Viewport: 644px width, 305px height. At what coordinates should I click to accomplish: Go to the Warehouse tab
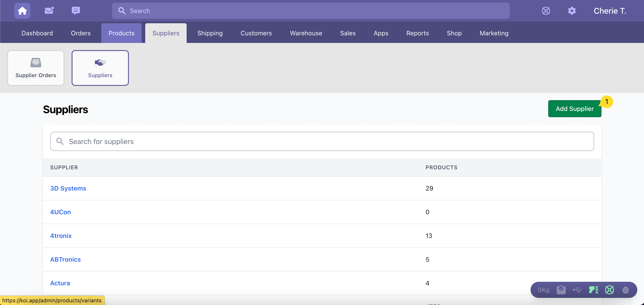pos(306,33)
